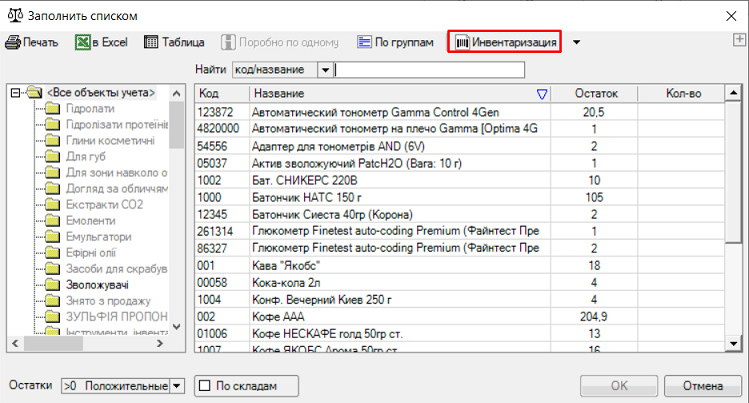This screenshot has width=749, height=403.
Task: Export list with the Excel icon
Action: [82, 43]
